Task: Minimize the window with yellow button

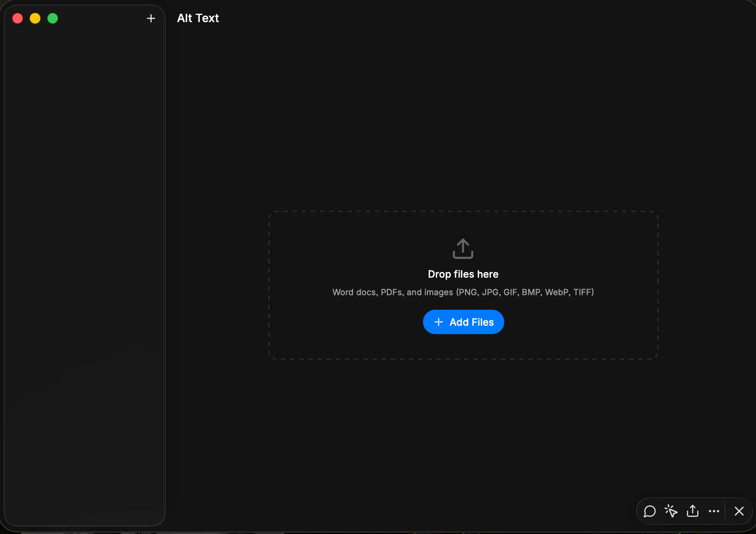Action: pos(35,18)
